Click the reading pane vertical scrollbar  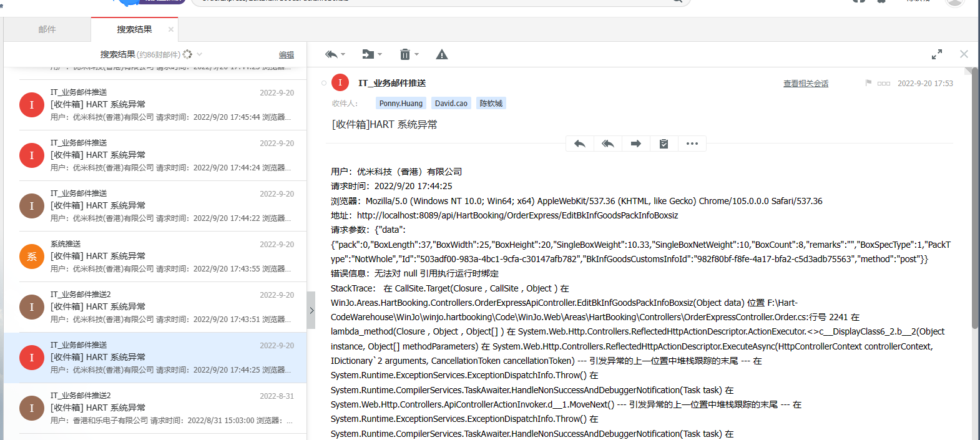tap(974, 200)
